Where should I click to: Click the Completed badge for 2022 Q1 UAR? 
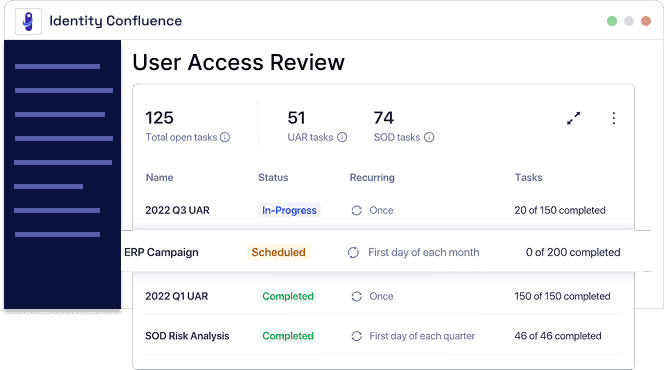288,296
